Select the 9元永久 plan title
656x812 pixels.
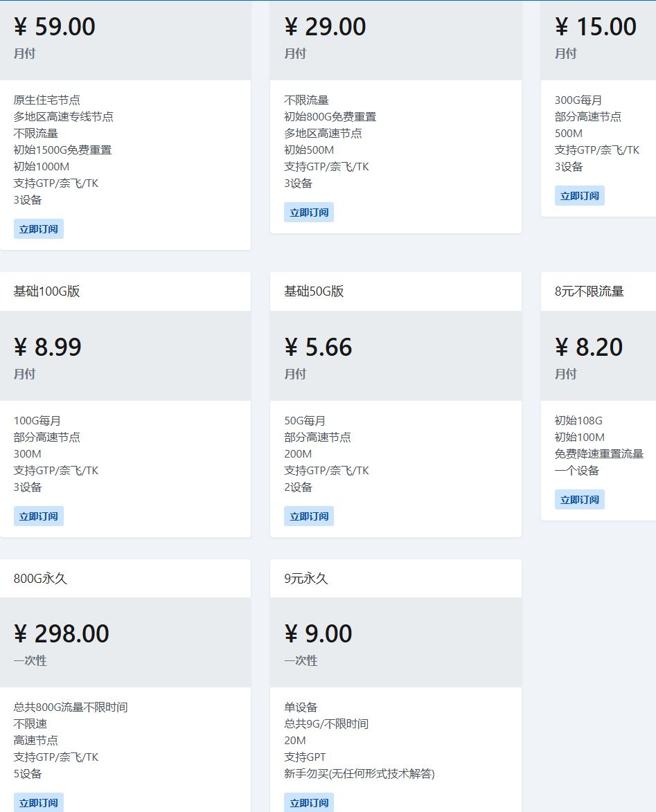pos(306,579)
